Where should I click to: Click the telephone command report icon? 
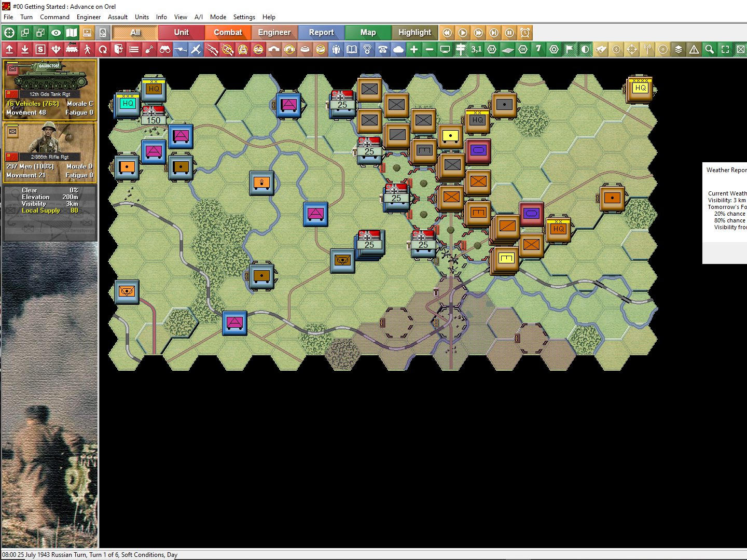tap(383, 50)
